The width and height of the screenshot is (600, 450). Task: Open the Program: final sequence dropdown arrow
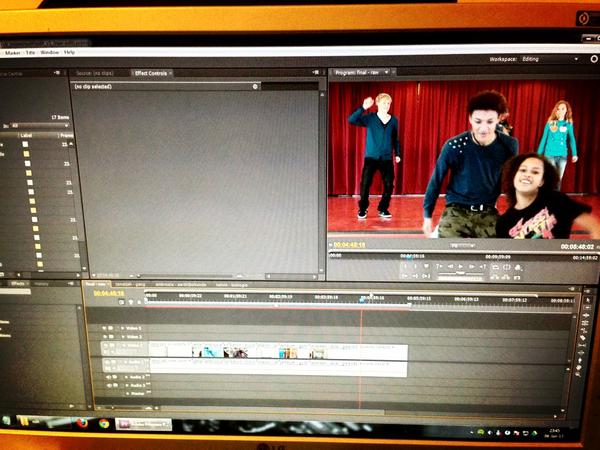point(386,72)
